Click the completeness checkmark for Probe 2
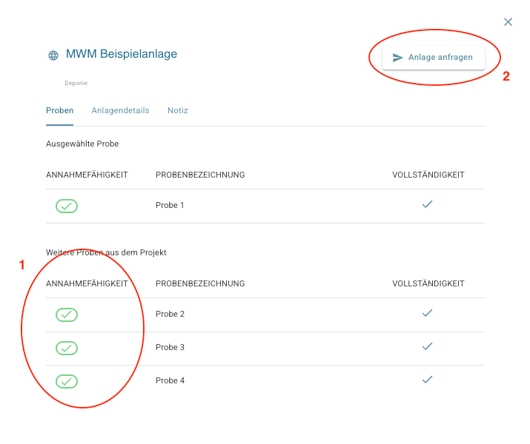 click(427, 313)
